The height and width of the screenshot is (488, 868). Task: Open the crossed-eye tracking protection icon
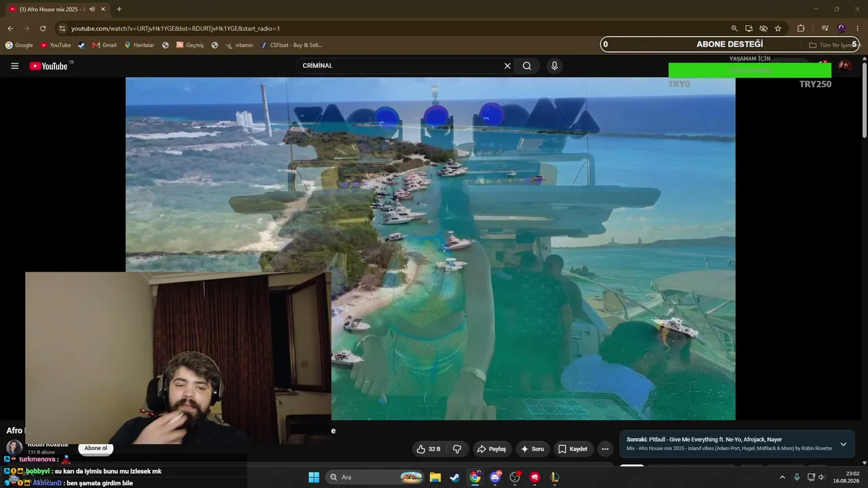pos(764,28)
